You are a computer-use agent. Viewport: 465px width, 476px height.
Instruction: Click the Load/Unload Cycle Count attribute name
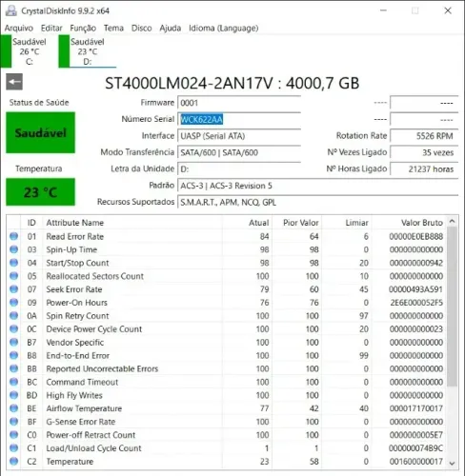(93, 448)
